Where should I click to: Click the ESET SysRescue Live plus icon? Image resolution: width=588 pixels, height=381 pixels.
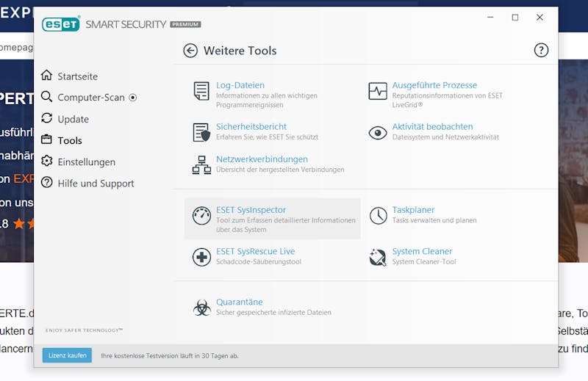[201, 257]
